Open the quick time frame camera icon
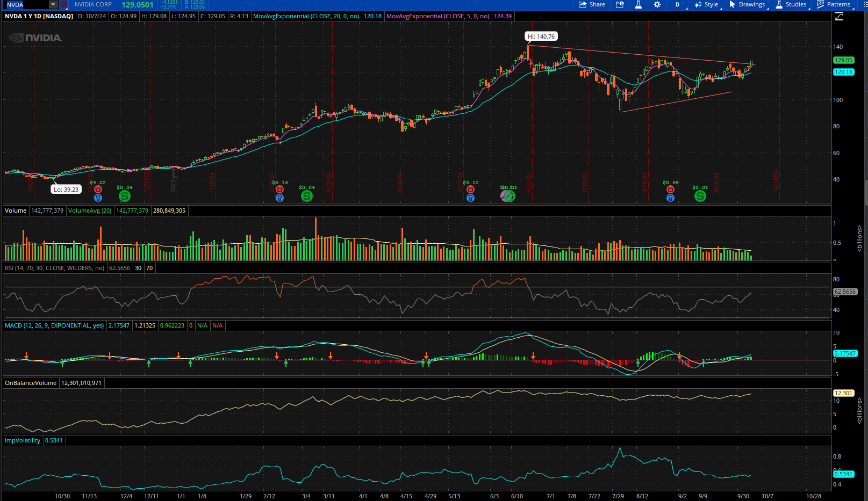This screenshot has width=868, height=501. (620, 4)
